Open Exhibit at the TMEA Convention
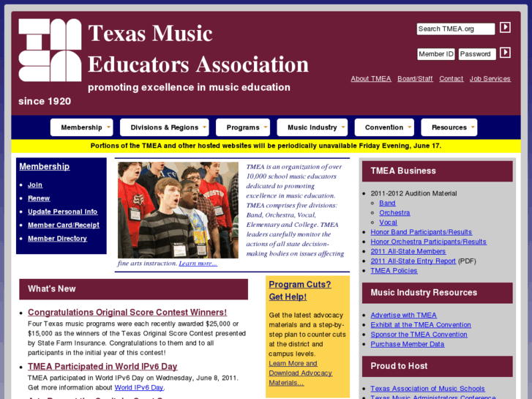The width and height of the screenshot is (532, 399). point(420,324)
